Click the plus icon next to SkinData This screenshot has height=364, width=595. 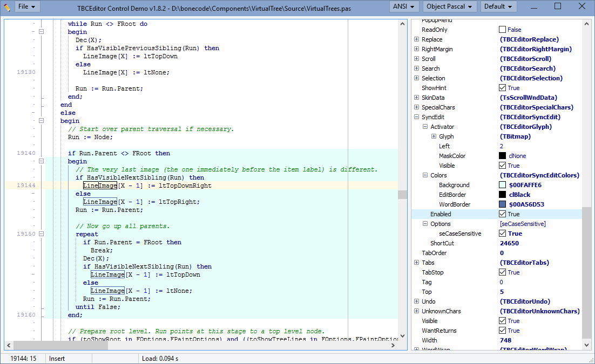[416, 98]
